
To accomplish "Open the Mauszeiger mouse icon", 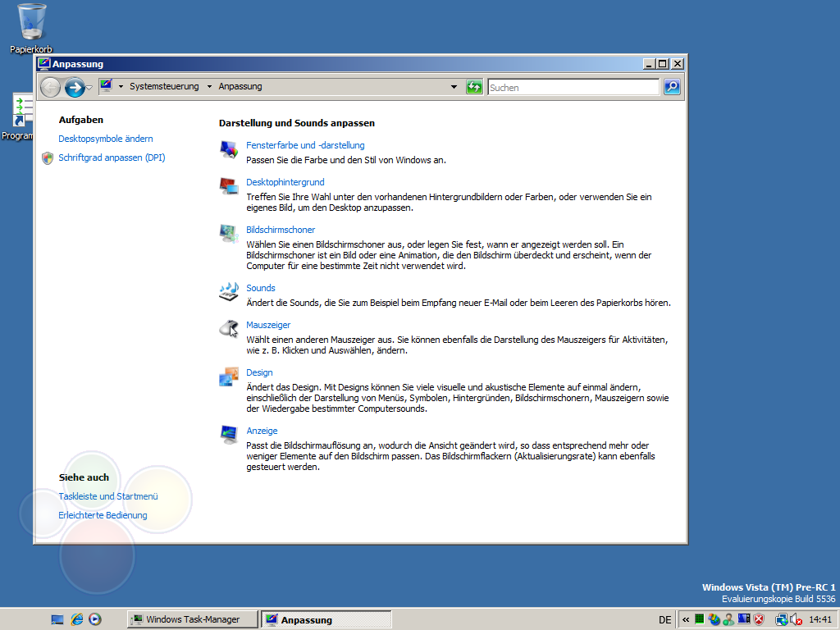I will (x=229, y=329).
